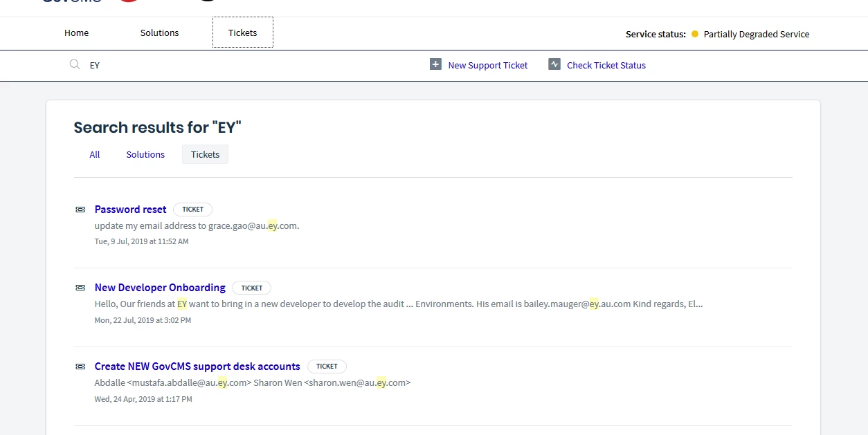Click snippet starting 'Abdalle <mustafa.abdalle'
The image size is (868, 435).
(x=253, y=382)
